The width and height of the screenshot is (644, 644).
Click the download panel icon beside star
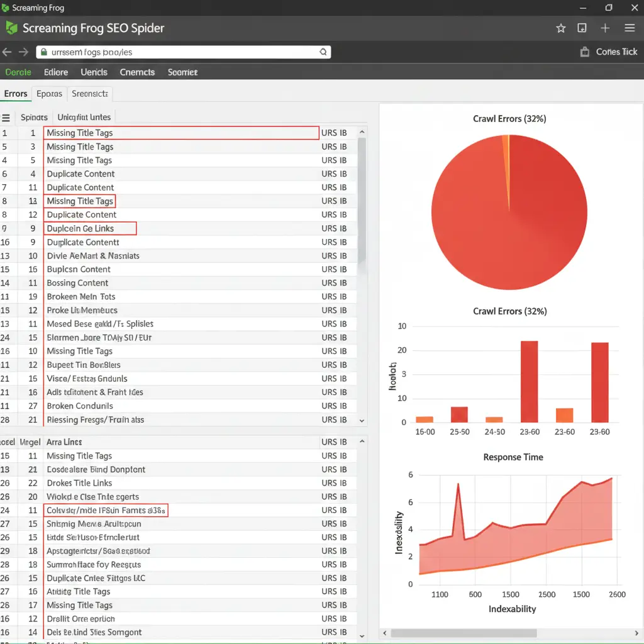(x=582, y=28)
